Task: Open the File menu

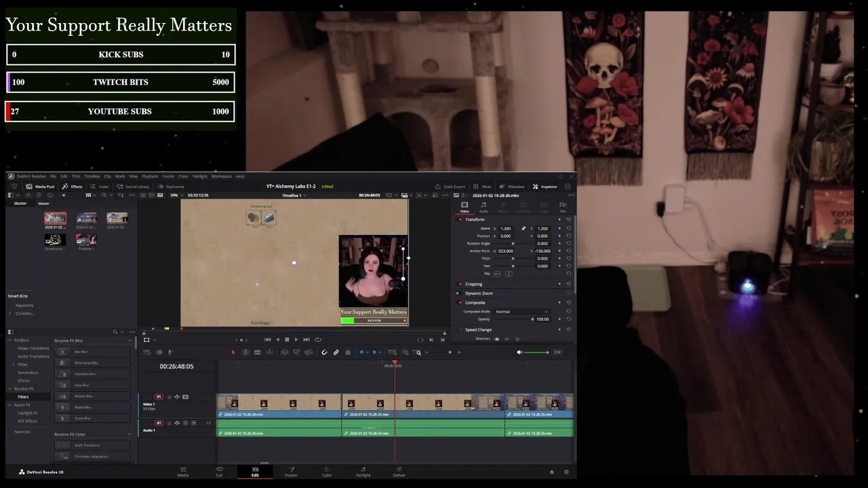Action: [53, 176]
